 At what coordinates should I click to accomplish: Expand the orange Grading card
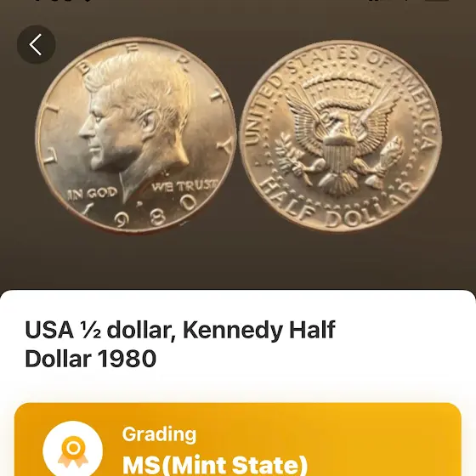238,439
